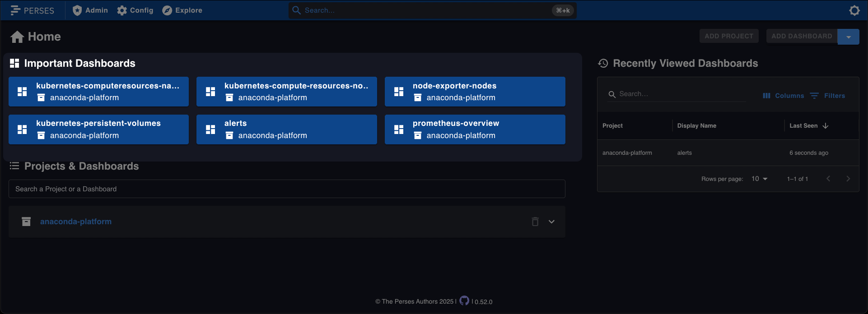Click archive icon beside anaconda-platform project
This screenshot has height=314, width=868.
pyautogui.click(x=26, y=222)
